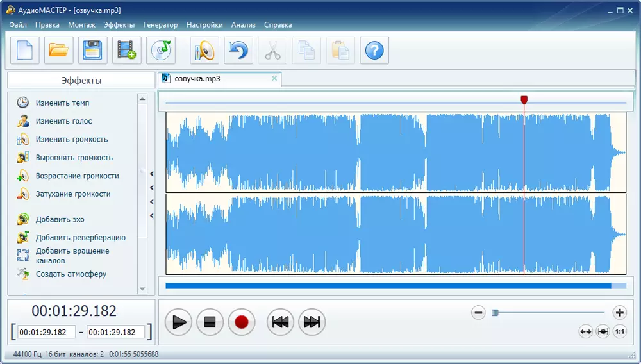This screenshot has width=641, height=364.
Task: Click the extract audio from video icon
Action: tap(127, 50)
